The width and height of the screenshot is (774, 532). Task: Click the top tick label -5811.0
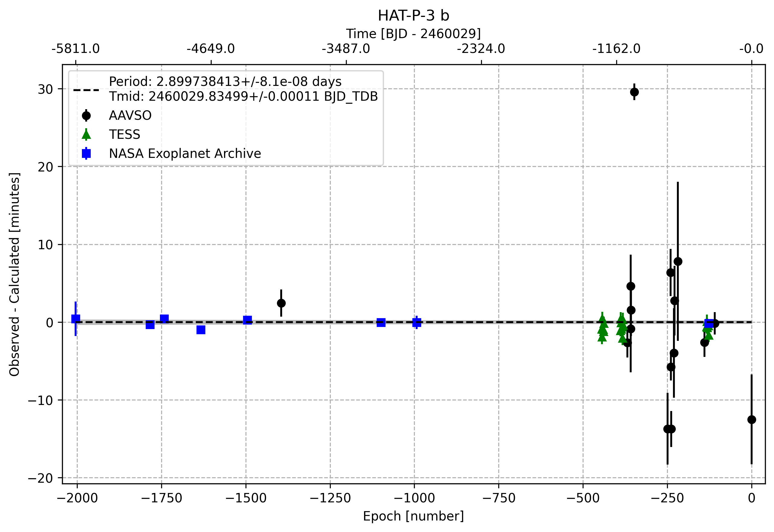pos(76,49)
